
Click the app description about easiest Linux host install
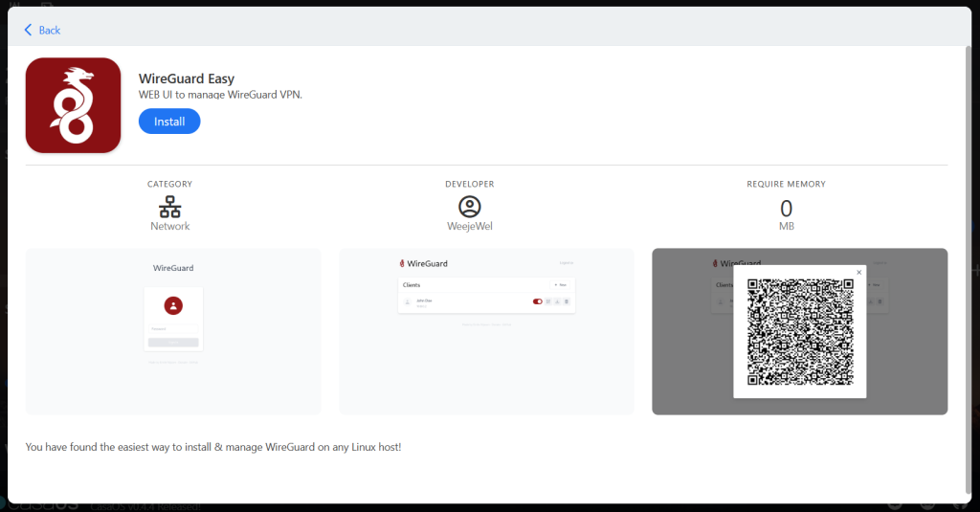tap(213, 447)
